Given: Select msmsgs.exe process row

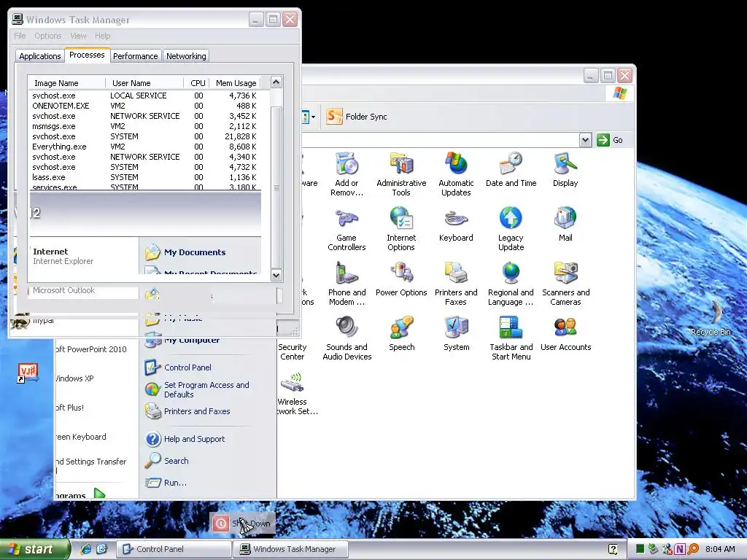Looking at the screenshot, I should pos(145,126).
